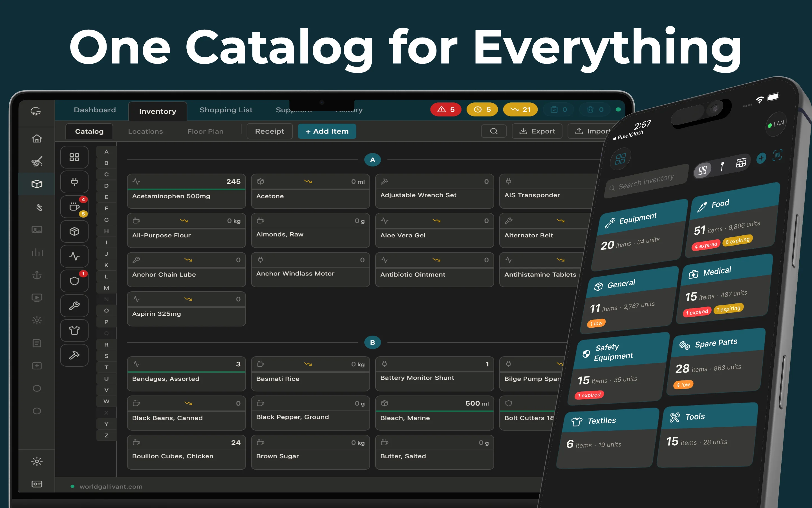Open the ID card icon at sidebar bottom

[x=37, y=484]
